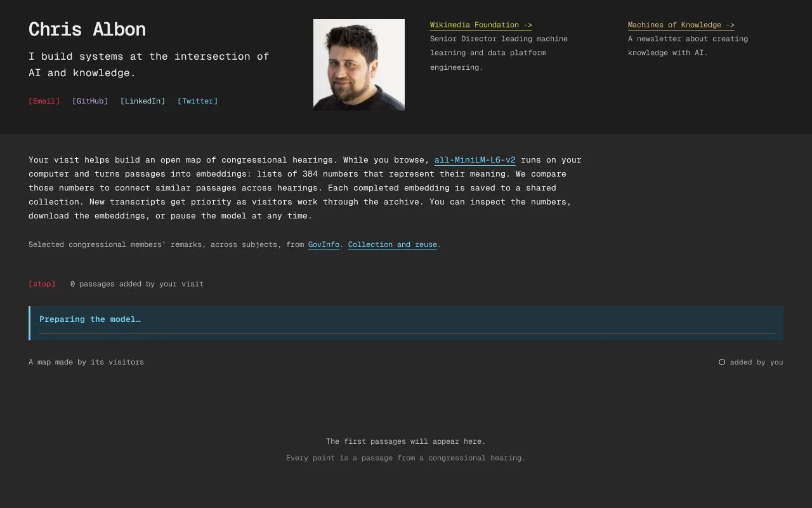Click Chris Albon's profile photo
Viewport: 812px width, 508px height.
point(359,65)
